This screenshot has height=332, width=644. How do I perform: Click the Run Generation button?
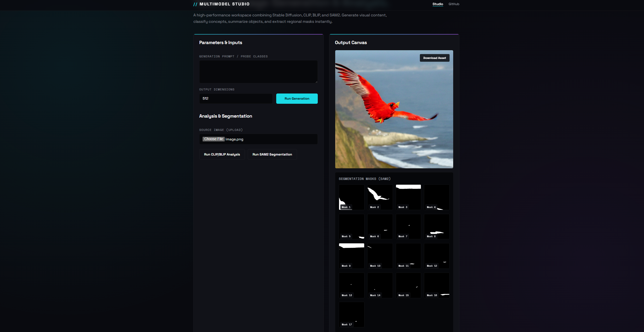coord(297,99)
